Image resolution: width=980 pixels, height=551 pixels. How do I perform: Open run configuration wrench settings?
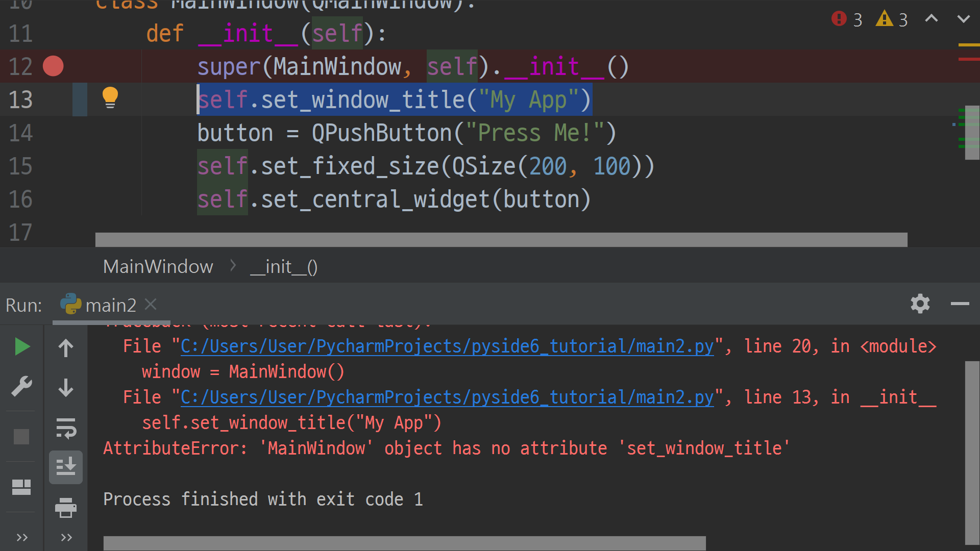point(21,387)
